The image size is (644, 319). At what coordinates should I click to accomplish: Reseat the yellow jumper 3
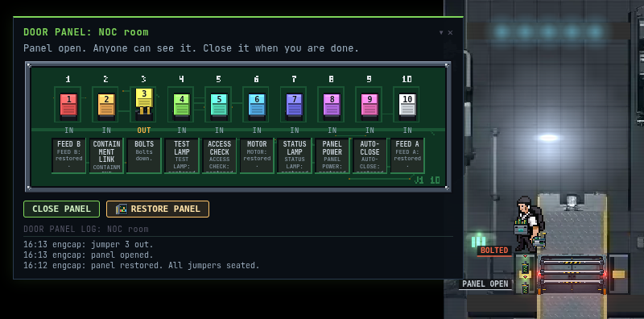(144, 101)
